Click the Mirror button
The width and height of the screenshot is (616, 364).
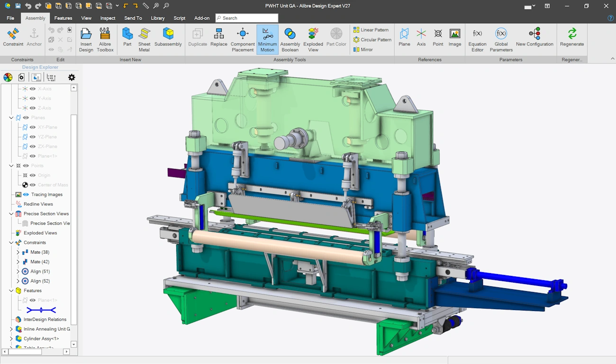(x=363, y=49)
